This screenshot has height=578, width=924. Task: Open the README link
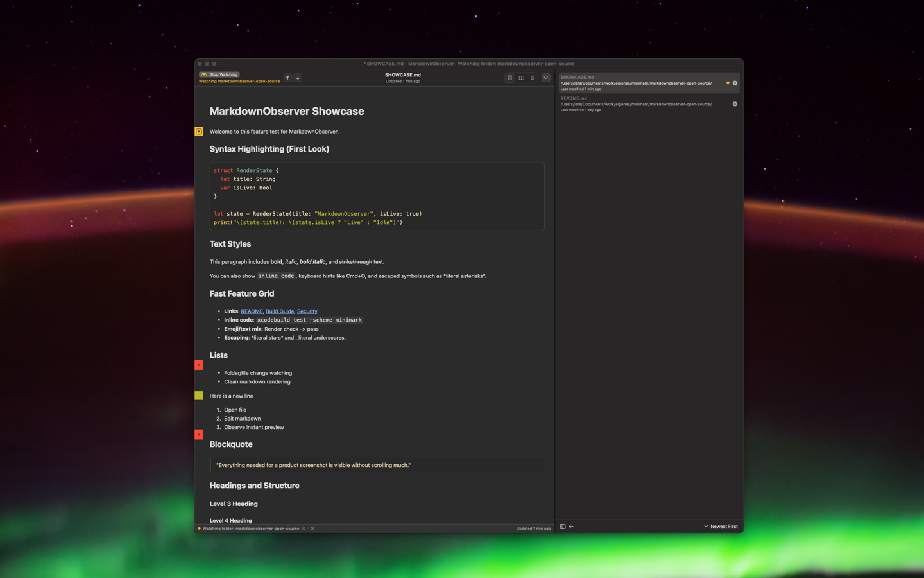[x=252, y=311]
